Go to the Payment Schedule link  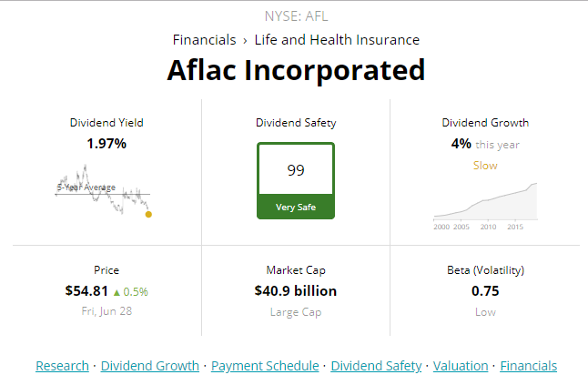(x=265, y=366)
